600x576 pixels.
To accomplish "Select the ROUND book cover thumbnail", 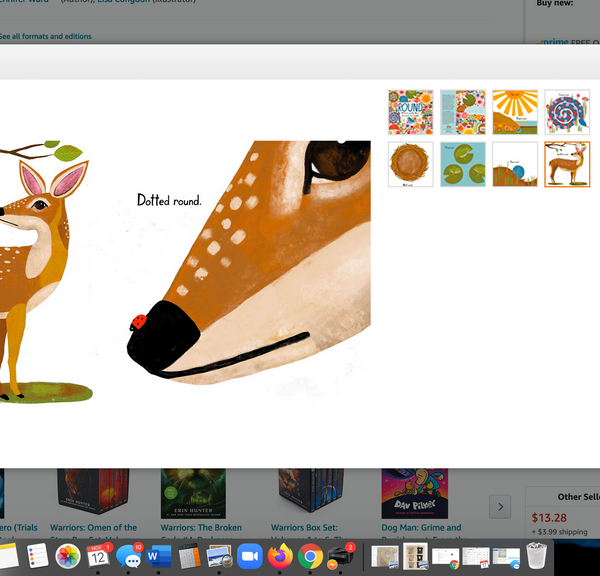I will (411, 112).
